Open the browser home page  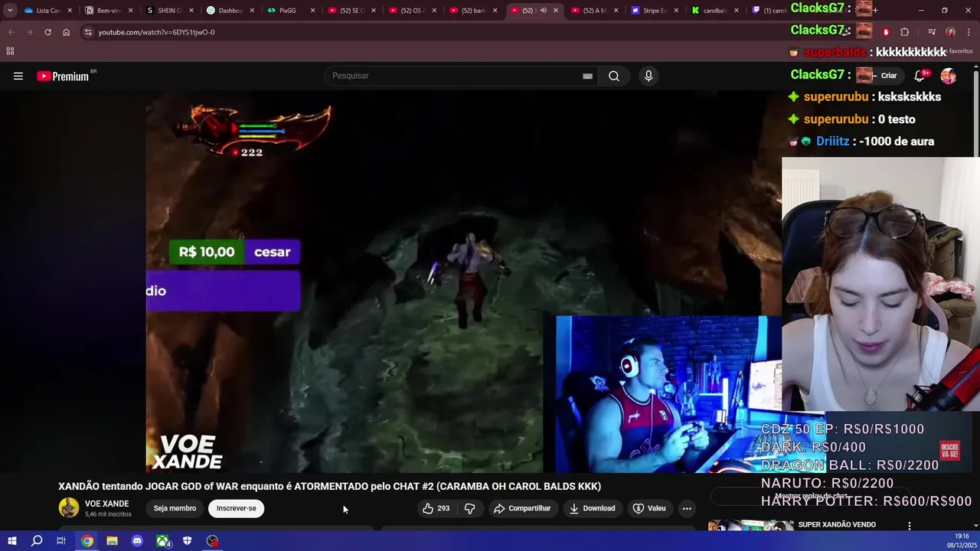(x=66, y=32)
